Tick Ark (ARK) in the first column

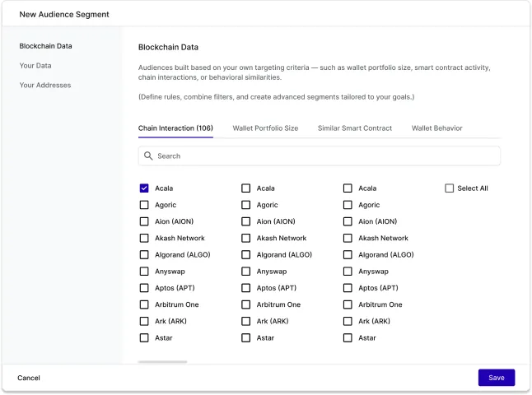[144, 321]
